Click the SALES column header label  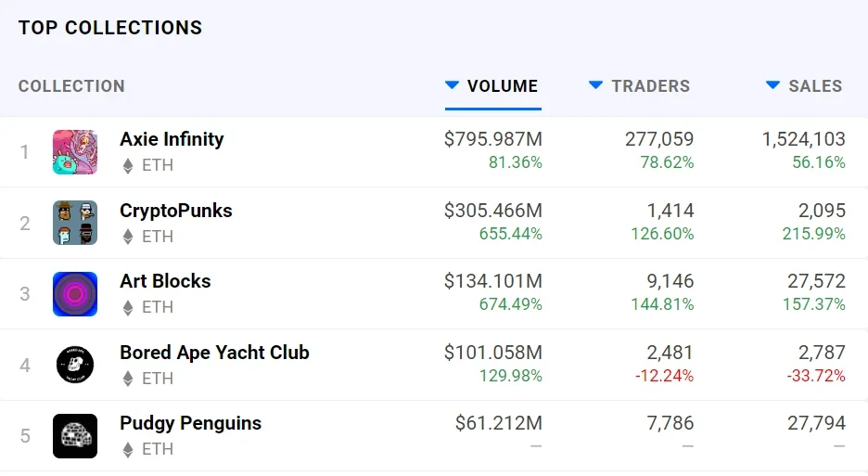815,86
